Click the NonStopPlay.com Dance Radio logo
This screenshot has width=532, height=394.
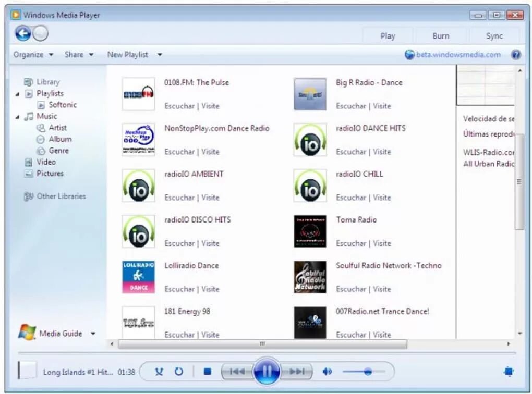[138, 140]
